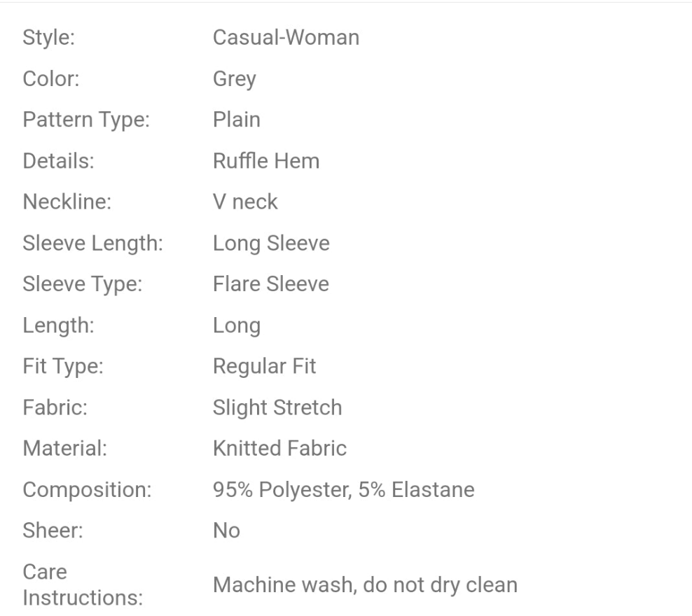This screenshot has width=692, height=616.
Task: Click the Long Sleeve value
Action: click(x=271, y=243)
